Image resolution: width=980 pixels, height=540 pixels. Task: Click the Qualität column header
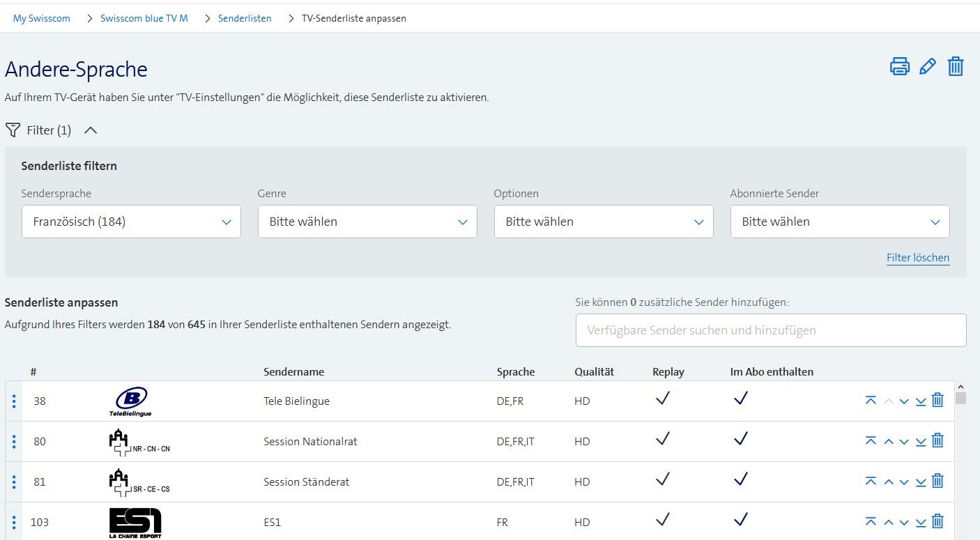tap(595, 372)
